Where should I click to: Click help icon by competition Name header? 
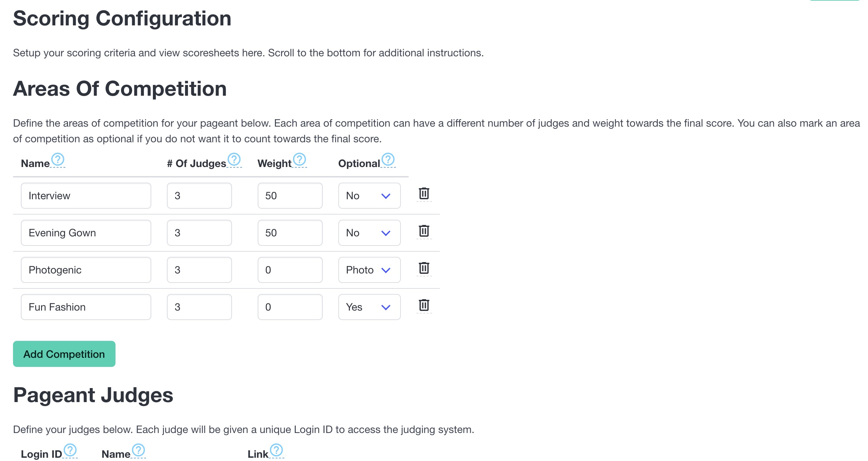click(58, 159)
